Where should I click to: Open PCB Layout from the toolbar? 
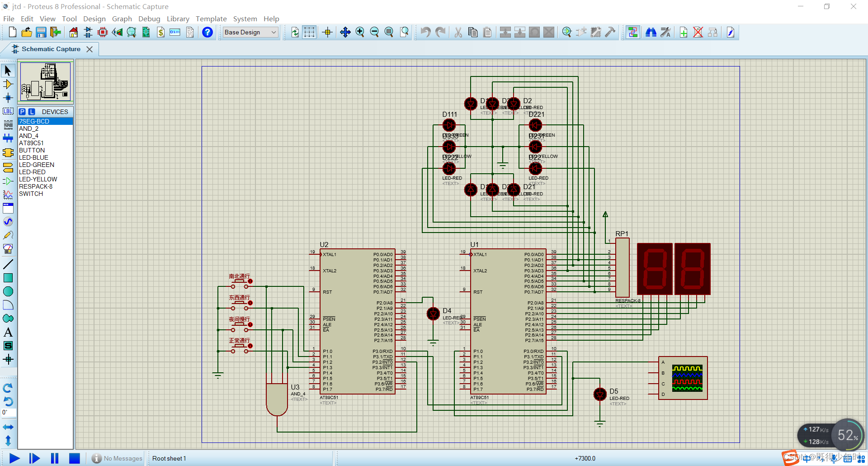pos(103,32)
